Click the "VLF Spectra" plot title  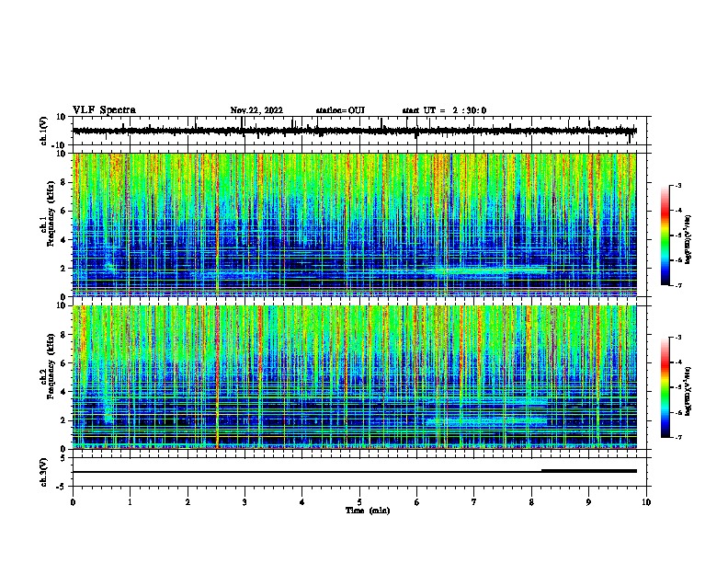104,110
